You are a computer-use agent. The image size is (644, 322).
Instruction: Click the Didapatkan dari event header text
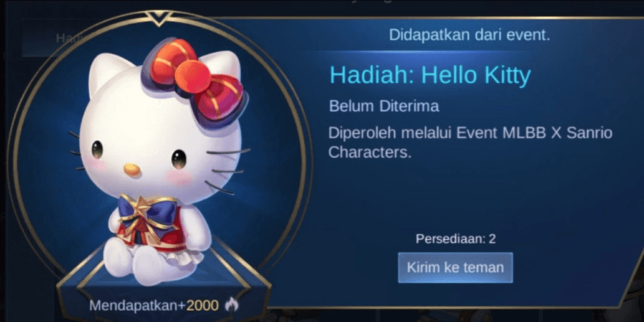[469, 35]
